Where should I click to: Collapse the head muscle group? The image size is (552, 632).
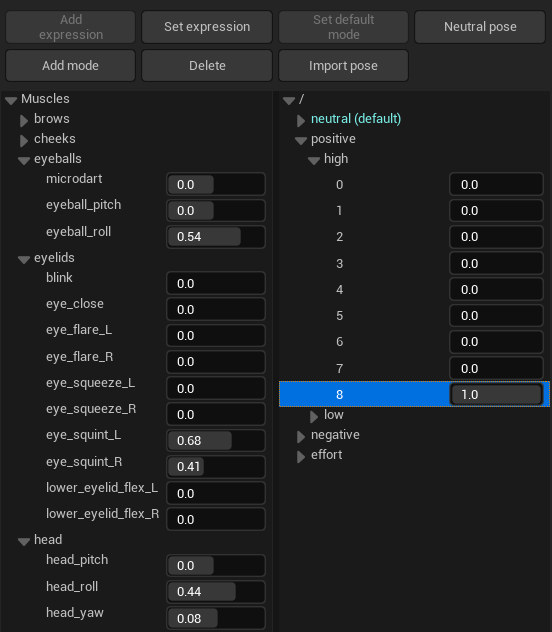pos(24,541)
